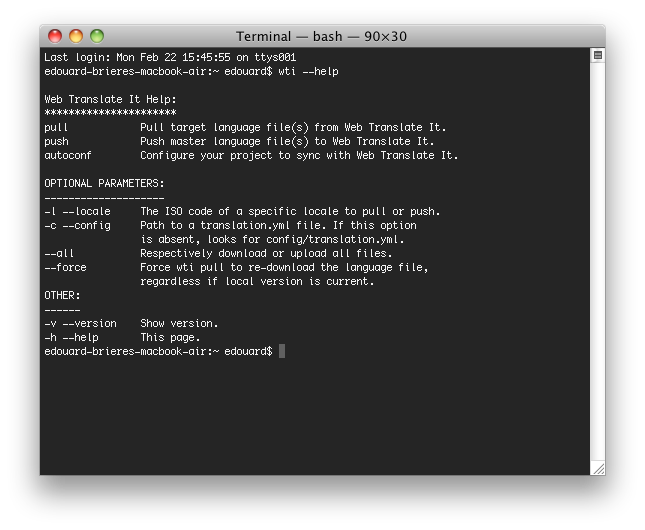The image size is (645, 530).
Task: Click the '--force' option
Action: click(65, 267)
